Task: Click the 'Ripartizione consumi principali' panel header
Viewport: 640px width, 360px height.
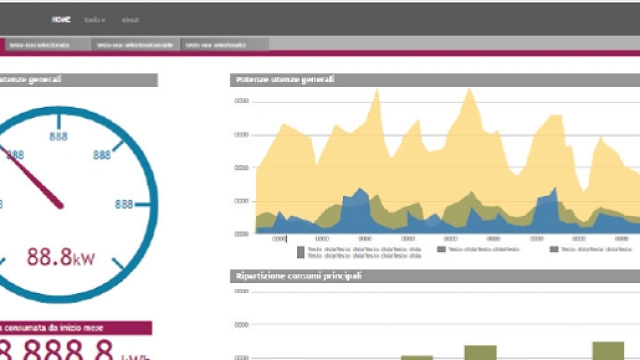Action: point(435,276)
